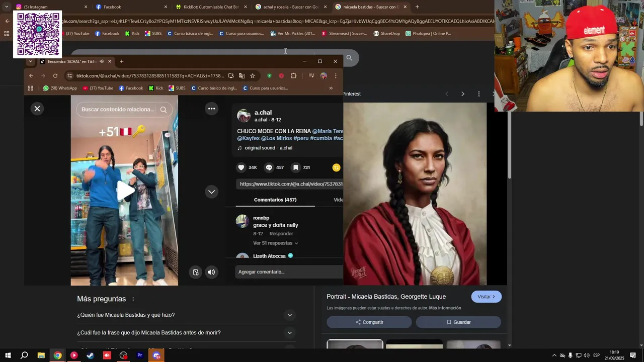Click the Google search magnifier button
This screenshot has height=362, width=644.
tap(349, 58)
